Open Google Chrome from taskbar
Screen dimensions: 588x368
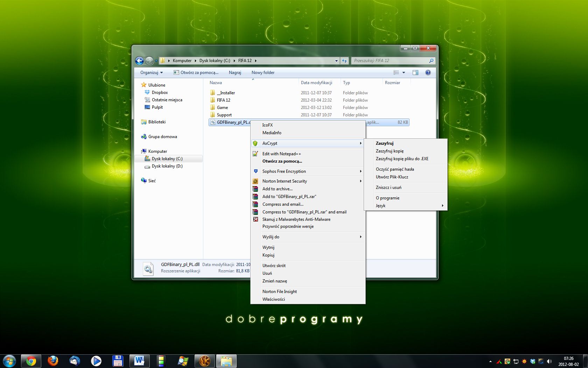[x=31, y=361]
